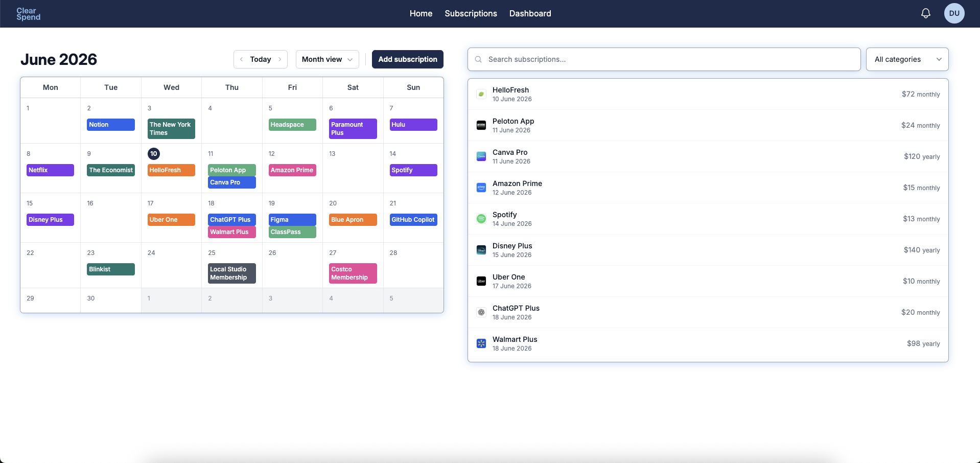This screenshot has height=463, width=980.
Task: Open the Subscriptions menu item
Action: click(x=471, y=13)
